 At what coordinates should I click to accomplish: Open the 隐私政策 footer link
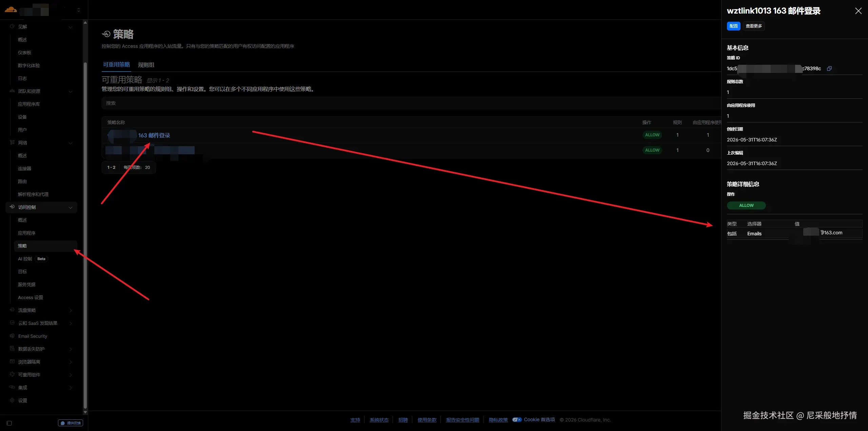coord(498,420)
